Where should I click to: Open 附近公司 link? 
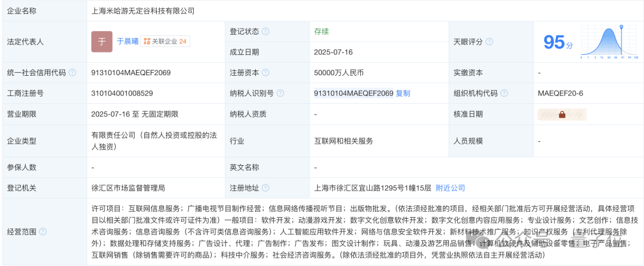point(451,188)
